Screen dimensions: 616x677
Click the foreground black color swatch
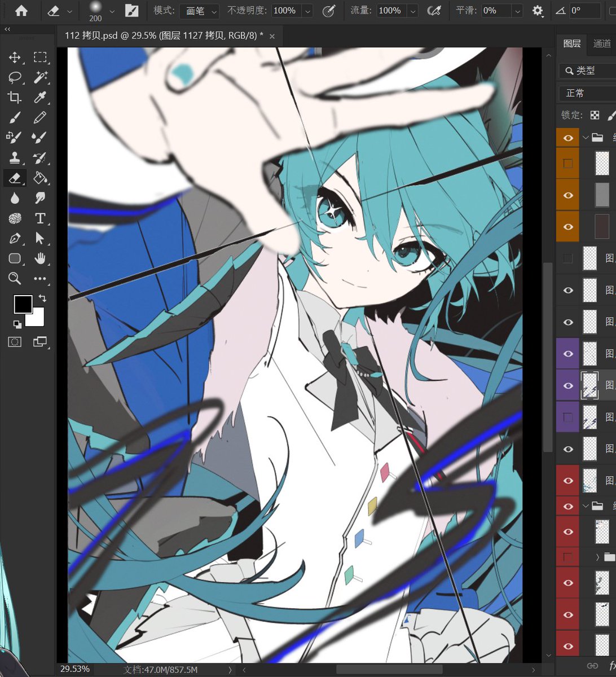(x=23, y=304)
